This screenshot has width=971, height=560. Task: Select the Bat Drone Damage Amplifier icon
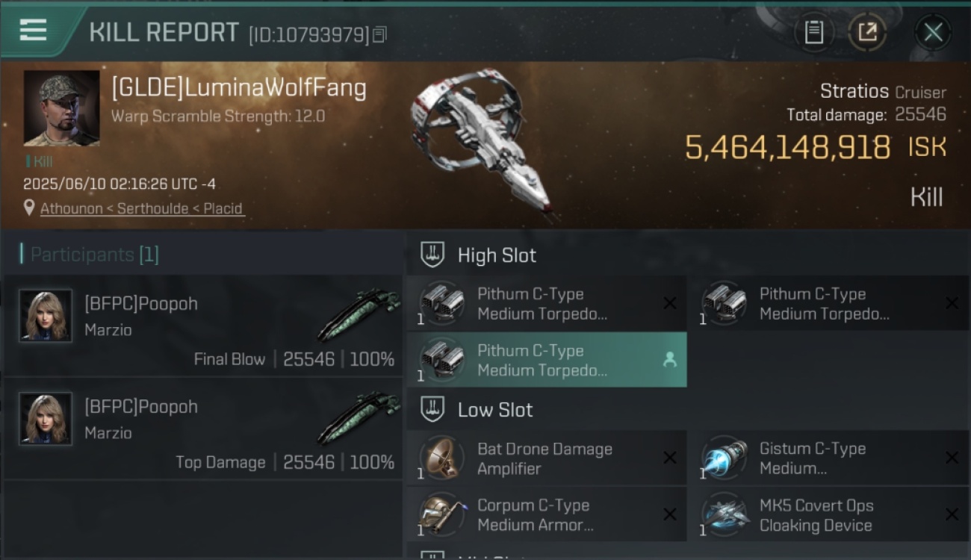[441, 458]
